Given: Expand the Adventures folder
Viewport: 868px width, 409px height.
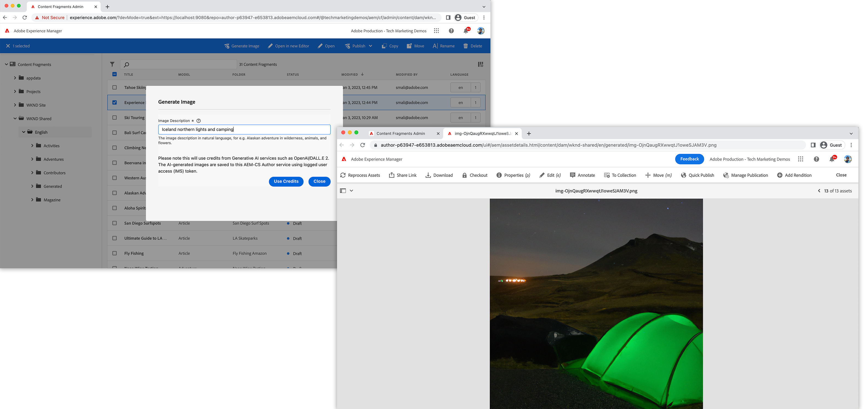Looking at the screenshot, I should tap(32, 159).
